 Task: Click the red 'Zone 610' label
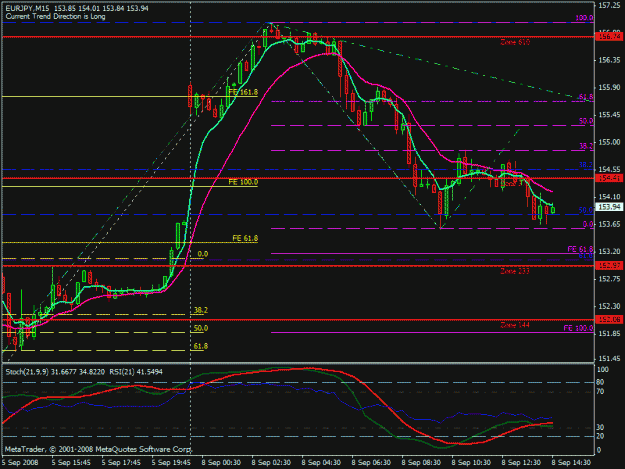[515, 42]
